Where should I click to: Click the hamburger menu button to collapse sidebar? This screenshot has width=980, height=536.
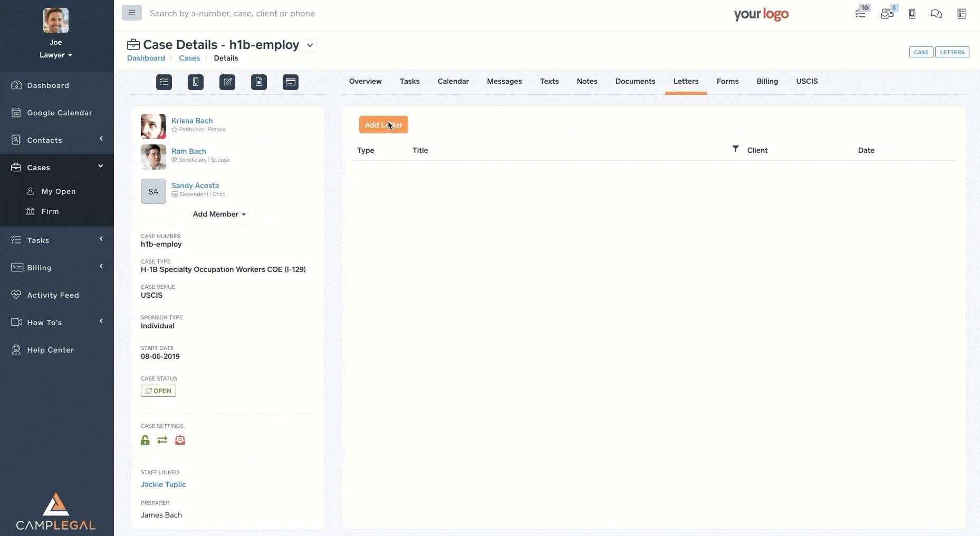132,13
